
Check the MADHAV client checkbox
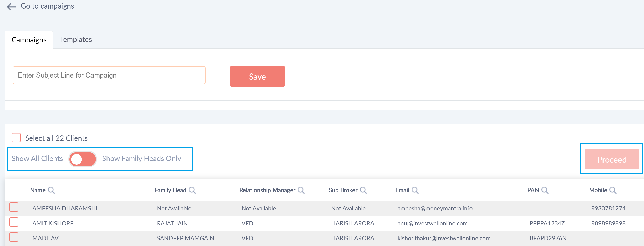[14, 237]
